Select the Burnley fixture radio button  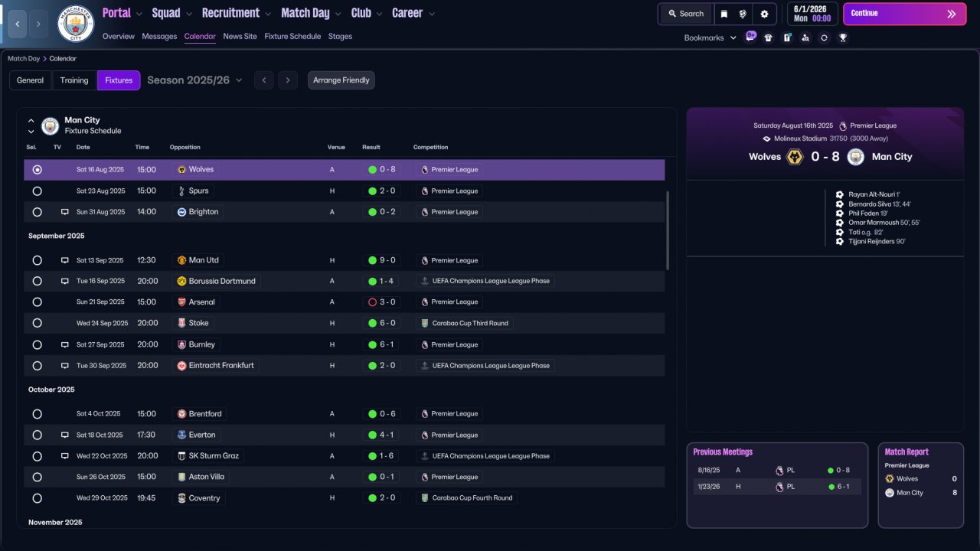pyautogui.click(x=37, y=344)
